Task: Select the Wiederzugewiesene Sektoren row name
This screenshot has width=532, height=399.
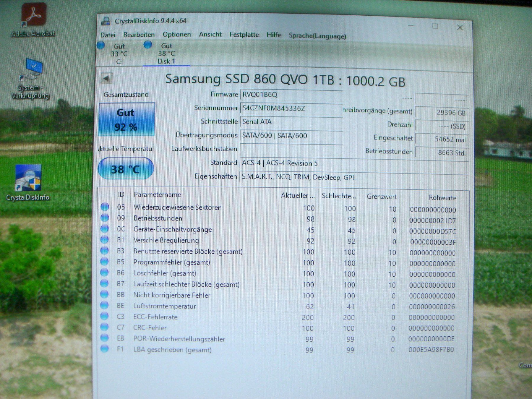Action: pyautogui.click(x=178, y=207)
